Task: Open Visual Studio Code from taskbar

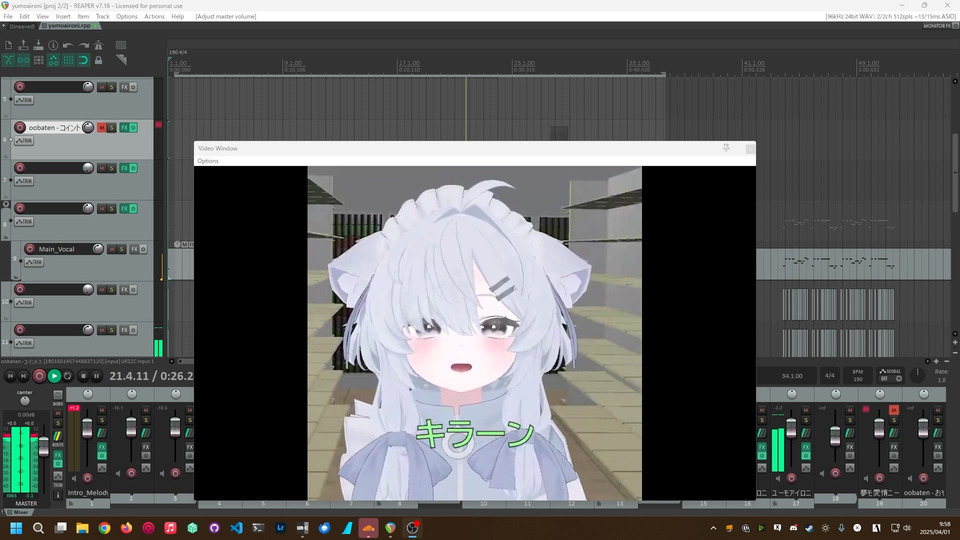Action: click(236, 528)
